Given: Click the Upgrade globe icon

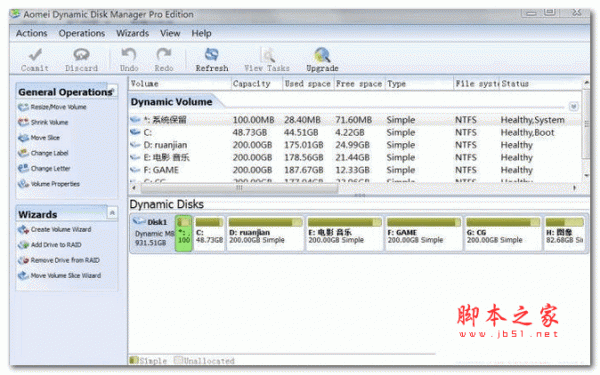Looking at the screenshot, I should [x=322, y=55].
